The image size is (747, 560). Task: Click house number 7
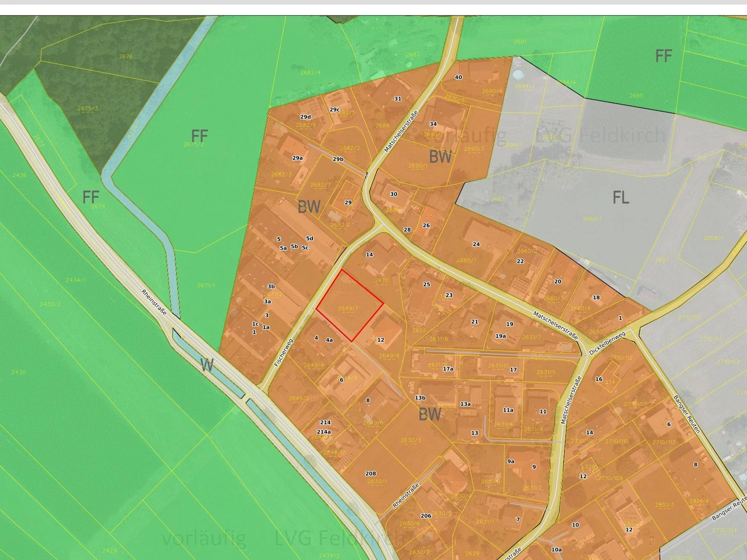tap(518, 520)
